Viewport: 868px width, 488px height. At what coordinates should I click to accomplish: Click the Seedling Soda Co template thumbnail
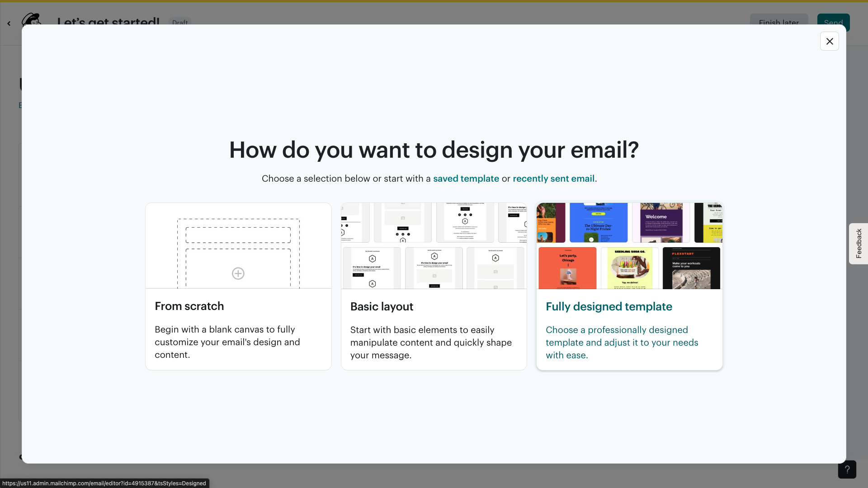629,268
